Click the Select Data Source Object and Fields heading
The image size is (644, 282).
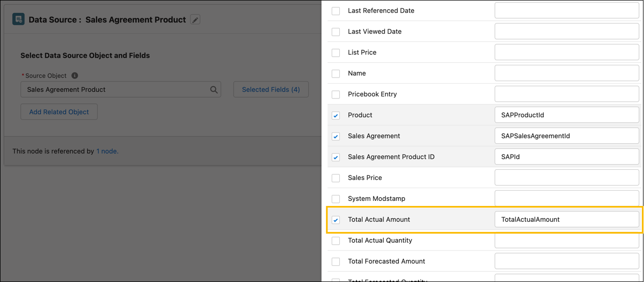[x=85, y=56]
